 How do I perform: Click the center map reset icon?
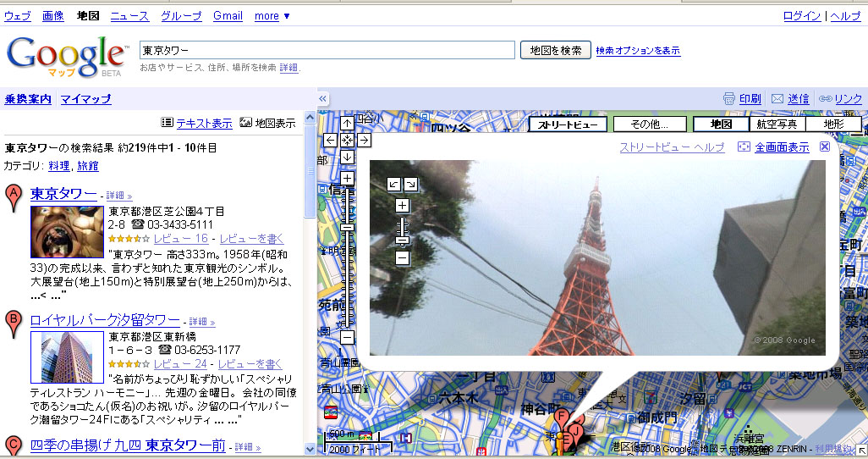[347, 141]
